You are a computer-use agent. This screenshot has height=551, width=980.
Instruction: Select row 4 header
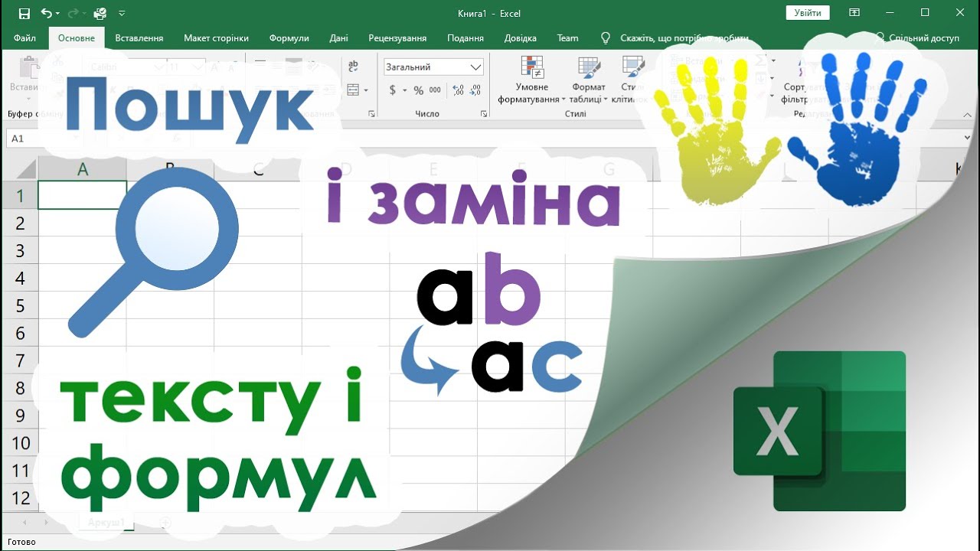click(21, 278)
